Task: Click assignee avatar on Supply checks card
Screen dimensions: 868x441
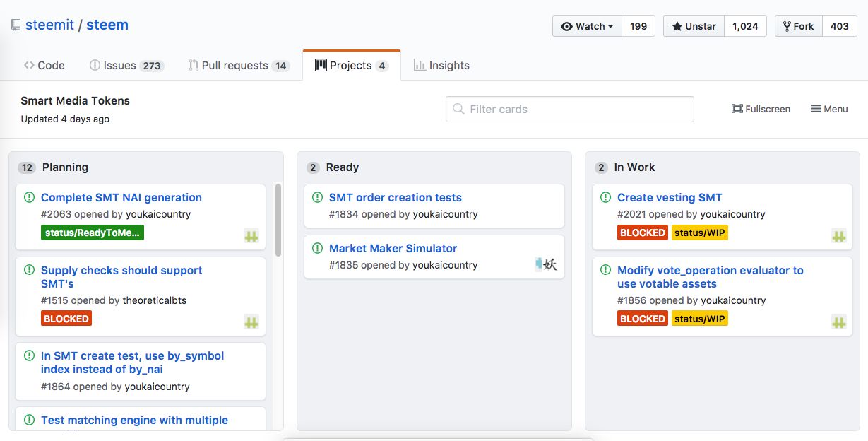Action: pyautogui.click(x=251, y=322)
